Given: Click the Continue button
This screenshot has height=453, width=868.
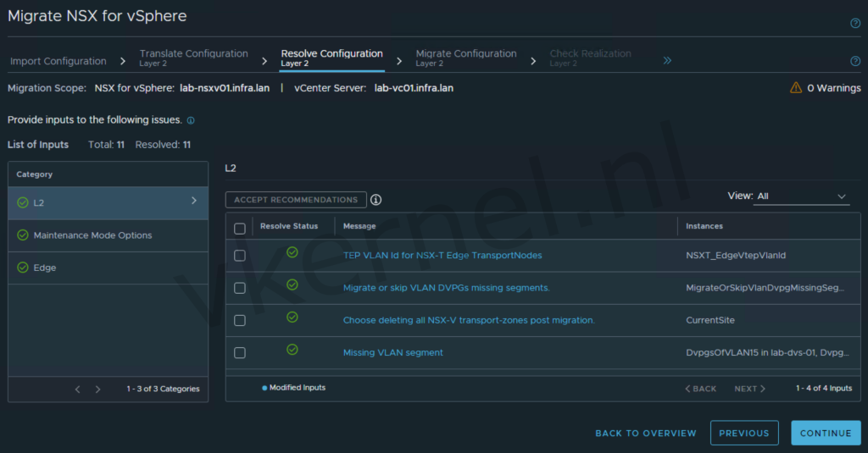Looking at the screenshot, I should pos(826,433).
